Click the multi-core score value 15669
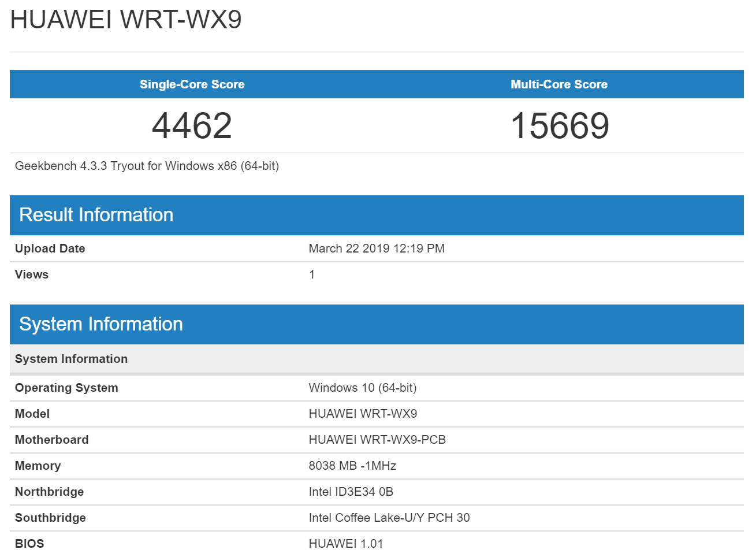Image resolution: width=756 pixels, height=557 pixels. point(560,125)
